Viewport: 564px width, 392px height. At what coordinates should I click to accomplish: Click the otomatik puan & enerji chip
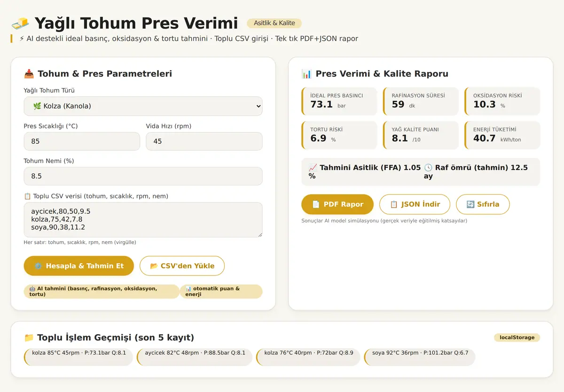click(221, 291)
